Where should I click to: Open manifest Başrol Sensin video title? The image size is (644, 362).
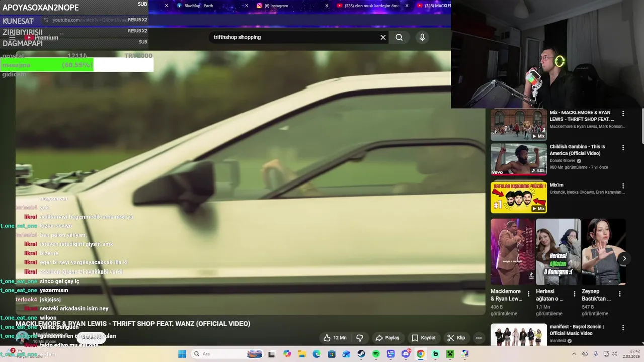(577, 330)
